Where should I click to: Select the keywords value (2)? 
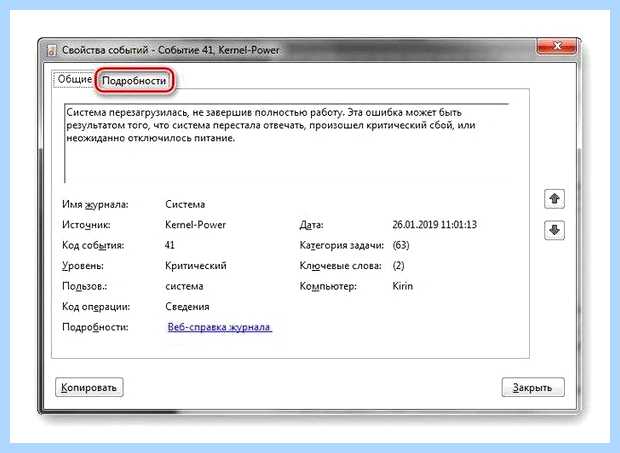[399, 266]
